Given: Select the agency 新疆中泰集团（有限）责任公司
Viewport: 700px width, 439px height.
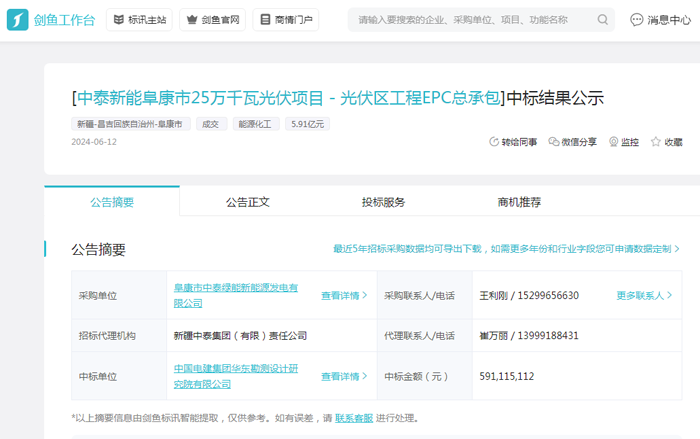Looking at the screenshot, I should pos(240,335).
